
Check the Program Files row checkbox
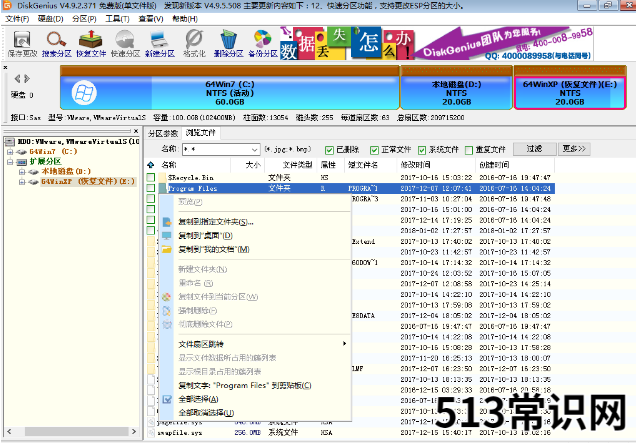151,188
